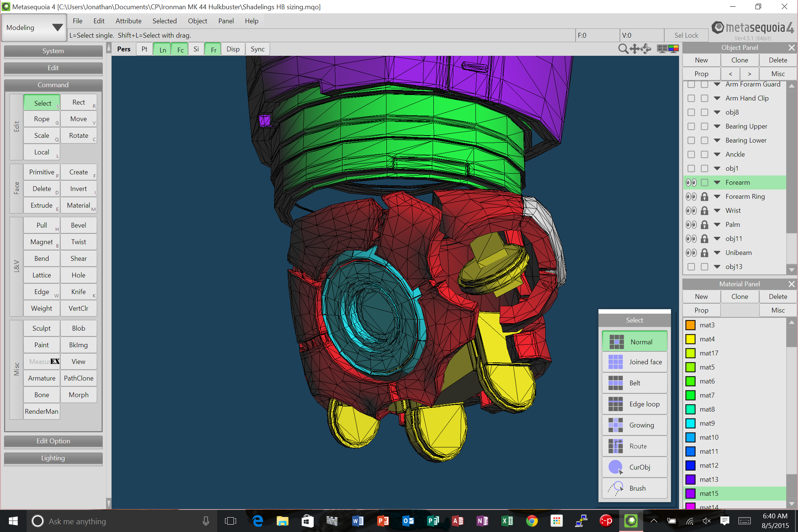This screenshot has height=532, width=798.
Task: Click the Bevel command button
Action: [79, 225]
